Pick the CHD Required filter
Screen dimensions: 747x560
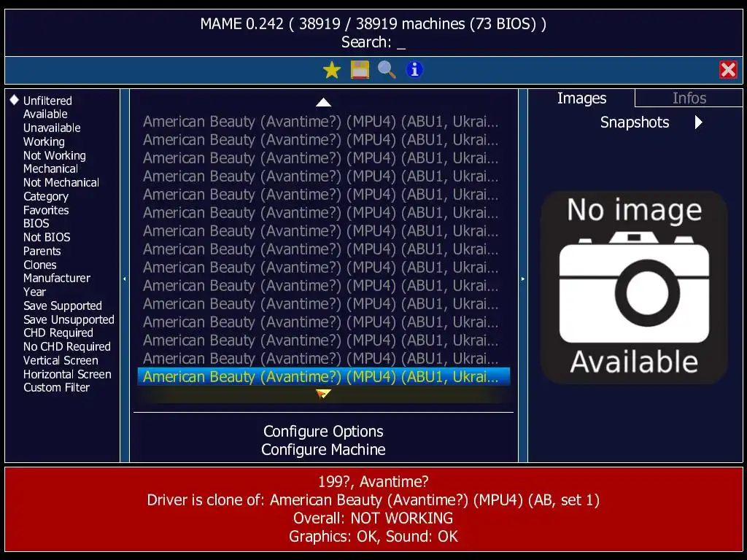pyautogui.click(x=58, y=333)
